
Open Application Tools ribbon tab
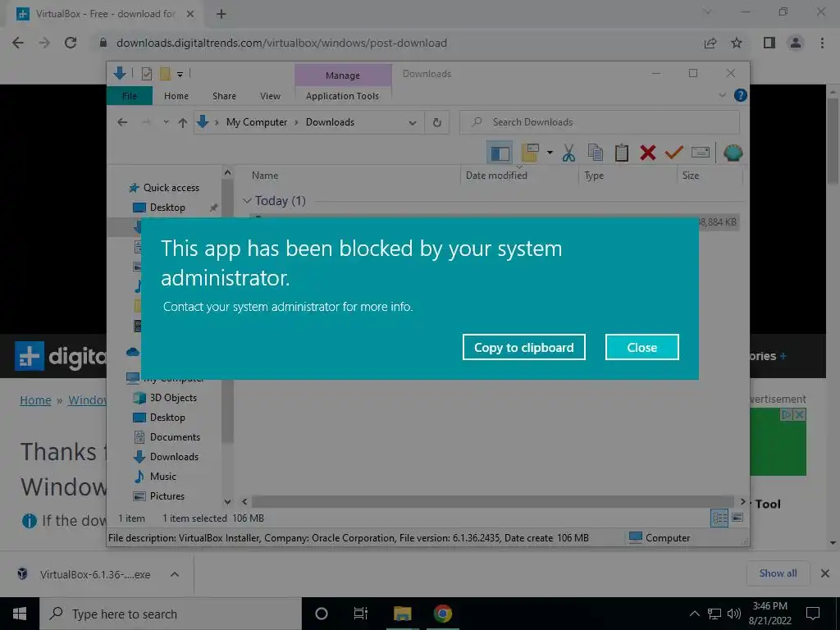click(342, 96)
